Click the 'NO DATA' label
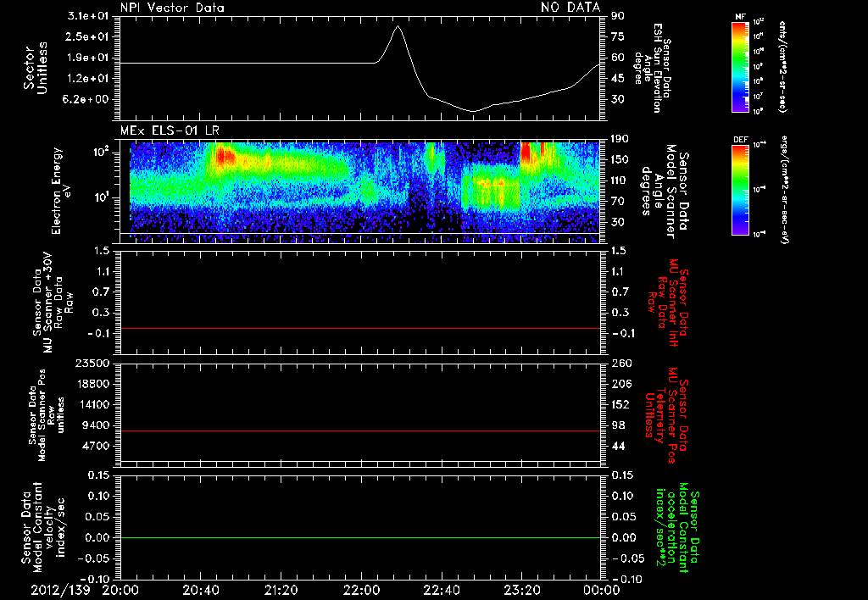Image resolution: width=868 pixels, height=600 pixels. (x=570, y=7)
